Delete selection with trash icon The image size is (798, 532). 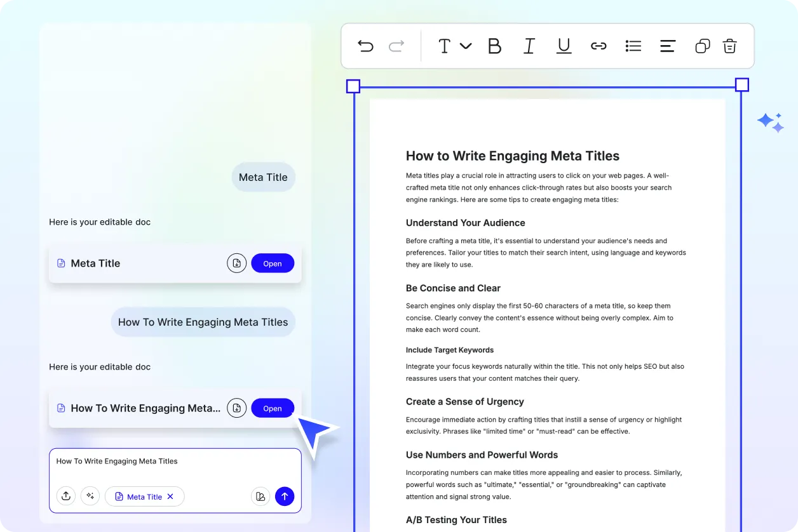pos(729,46)
